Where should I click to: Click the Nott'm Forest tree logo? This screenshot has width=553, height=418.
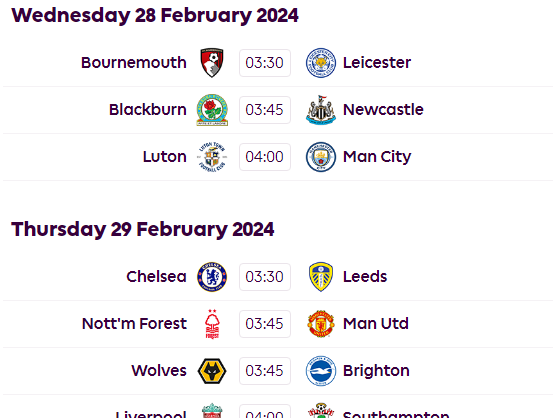[212, 324]
